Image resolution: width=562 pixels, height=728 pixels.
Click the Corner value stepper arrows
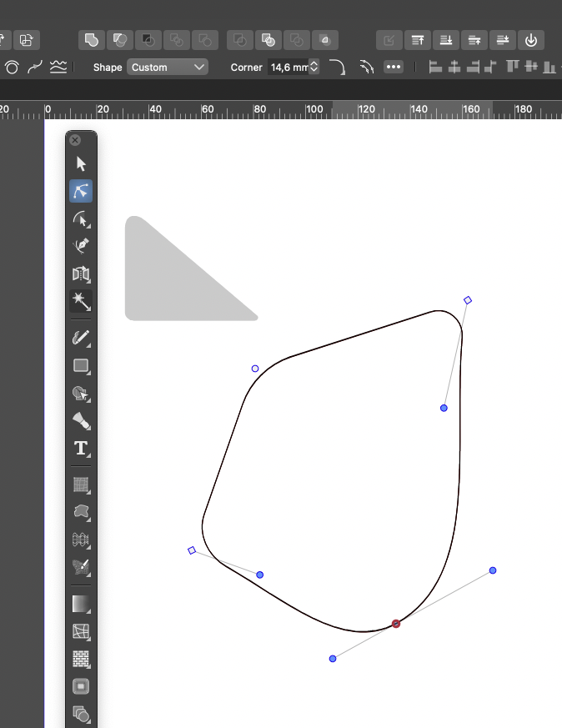tap(314, 68)
